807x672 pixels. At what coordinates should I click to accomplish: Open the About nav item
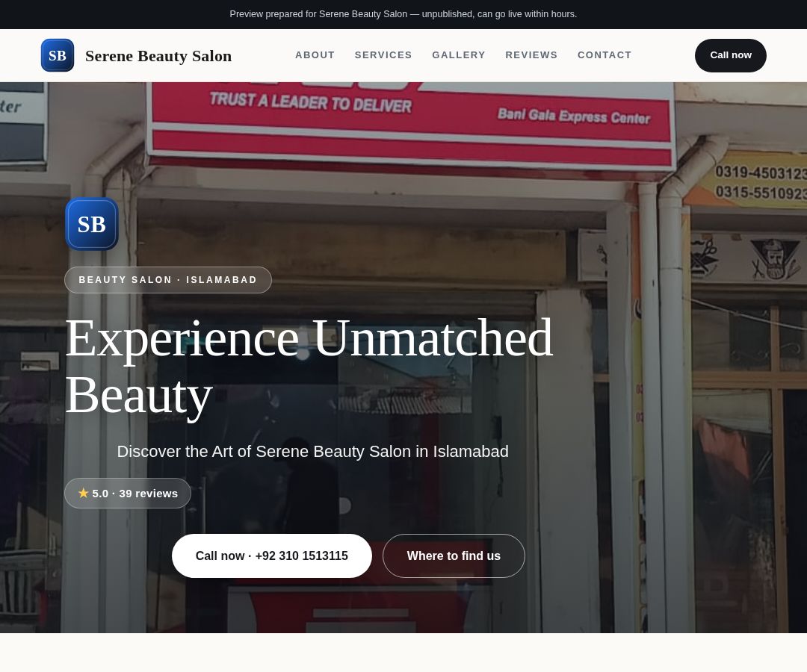(x=315, y=55)
